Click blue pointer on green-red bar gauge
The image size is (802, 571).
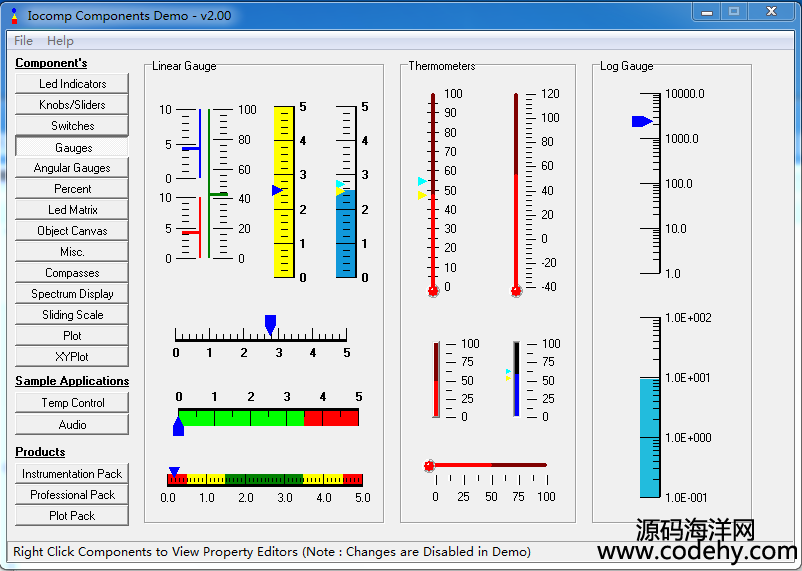point(178,426)
